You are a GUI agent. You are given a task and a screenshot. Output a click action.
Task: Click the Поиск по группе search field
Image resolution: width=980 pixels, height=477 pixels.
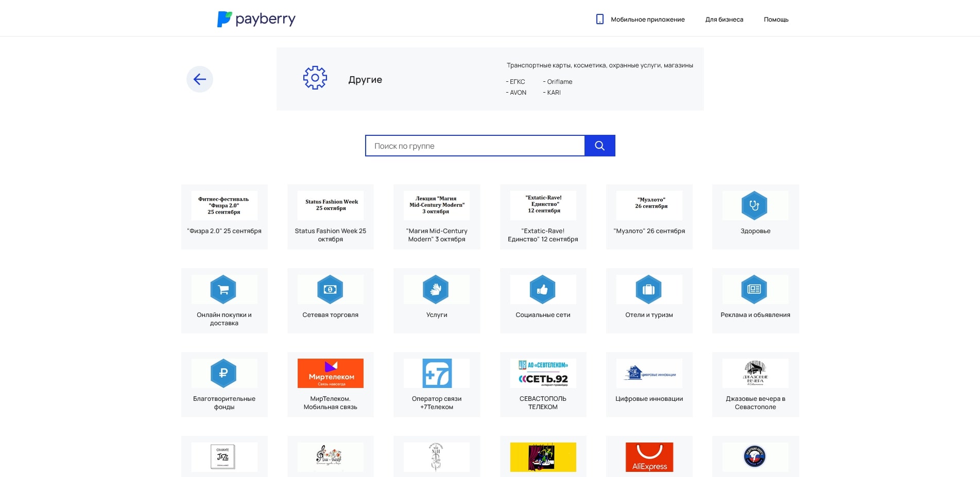coord(475,146)
